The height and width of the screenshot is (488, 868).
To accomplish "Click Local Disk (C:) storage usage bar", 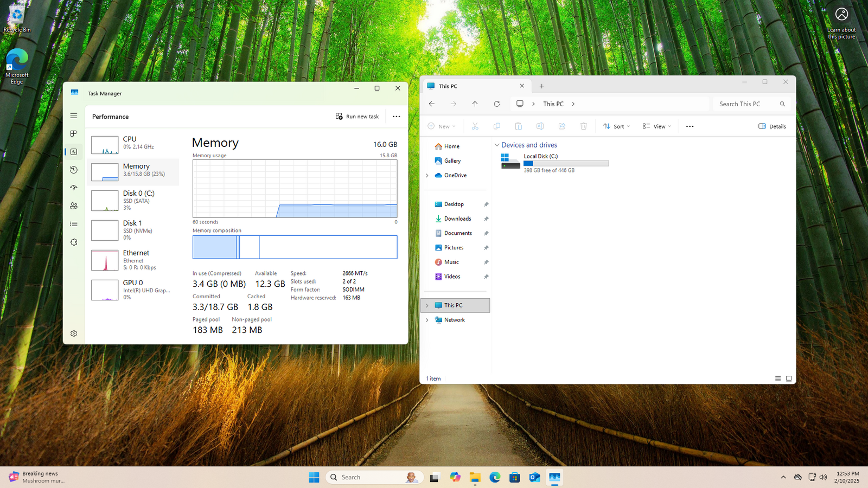I will coord(566,163).
